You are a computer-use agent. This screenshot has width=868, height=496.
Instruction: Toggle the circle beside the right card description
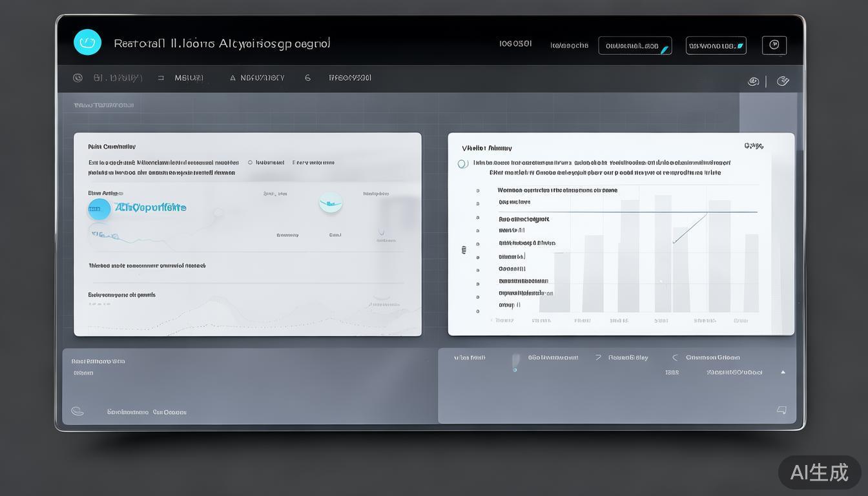(x=462, y=164)
